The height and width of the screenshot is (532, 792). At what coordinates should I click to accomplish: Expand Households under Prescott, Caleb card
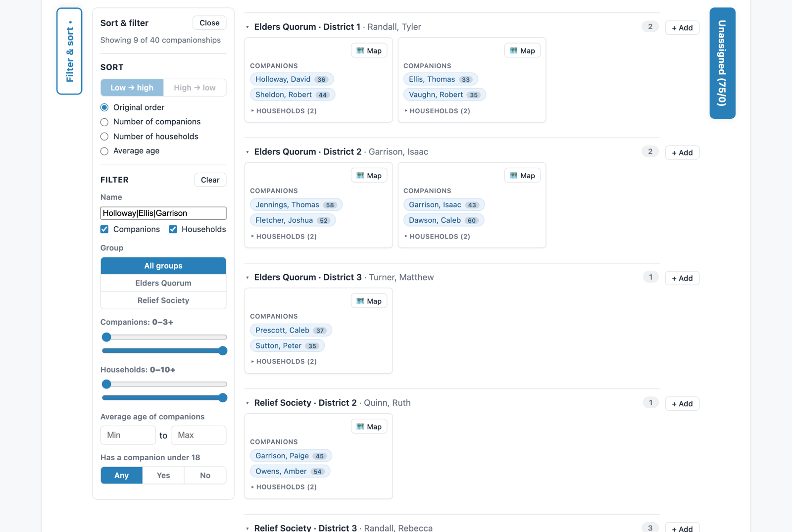[284, 362]
